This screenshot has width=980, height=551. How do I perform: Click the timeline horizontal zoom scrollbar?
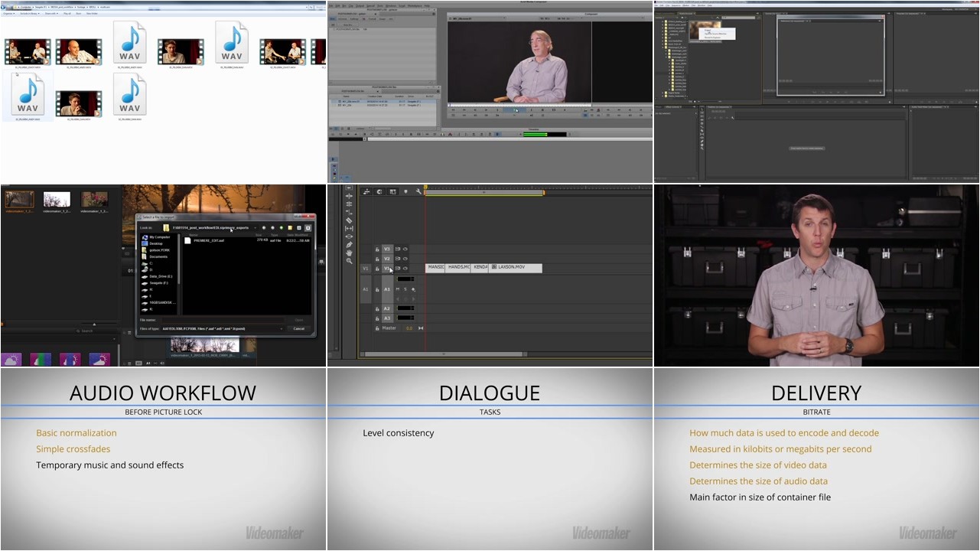(x=444, y=354)
